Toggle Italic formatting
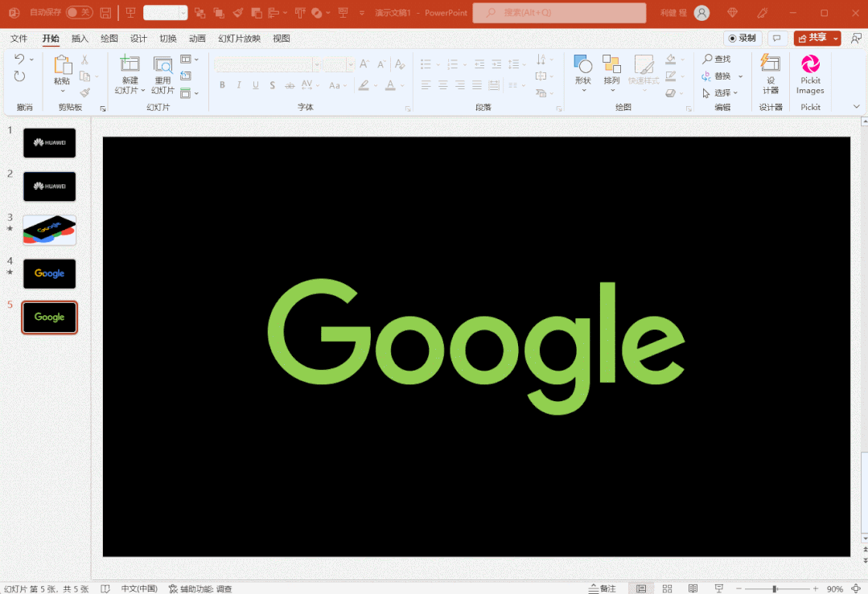The image size is (868, 594). (239, 85)
